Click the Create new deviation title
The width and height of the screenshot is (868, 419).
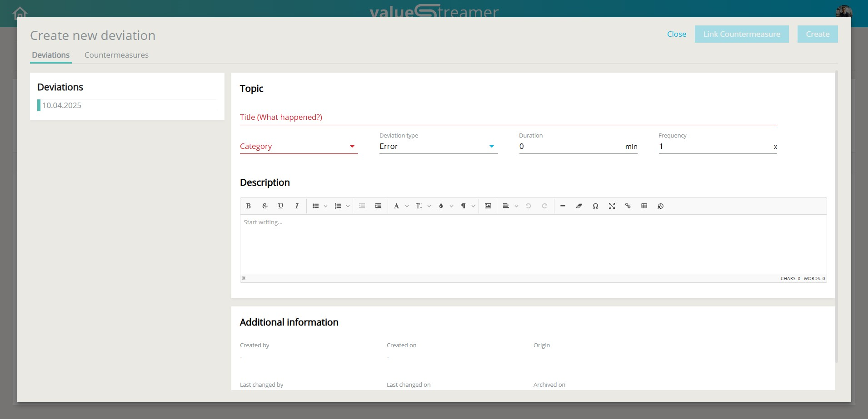93,35
